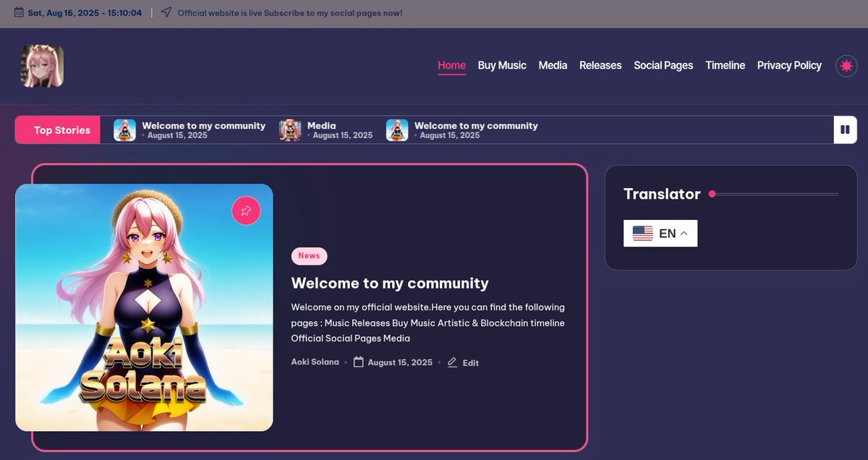Expand the EN language translator dropdown
The height and width of the screenshot is (460, 868).
coord(660,233)
